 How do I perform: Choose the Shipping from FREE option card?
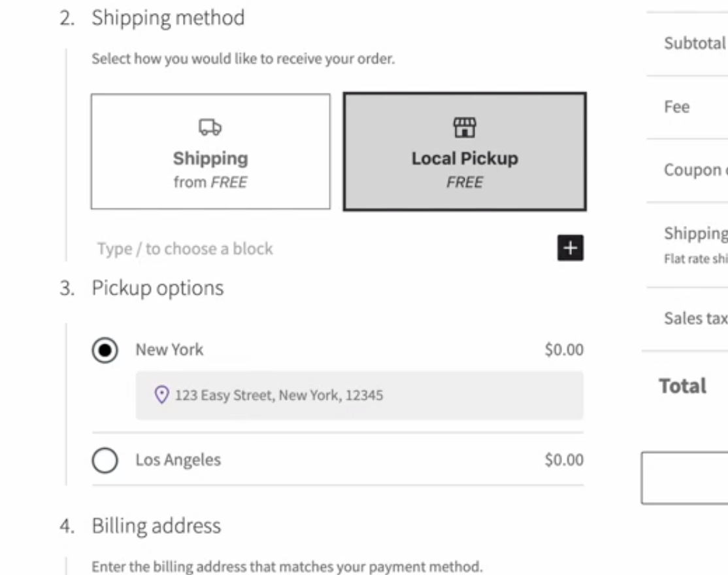211,151
